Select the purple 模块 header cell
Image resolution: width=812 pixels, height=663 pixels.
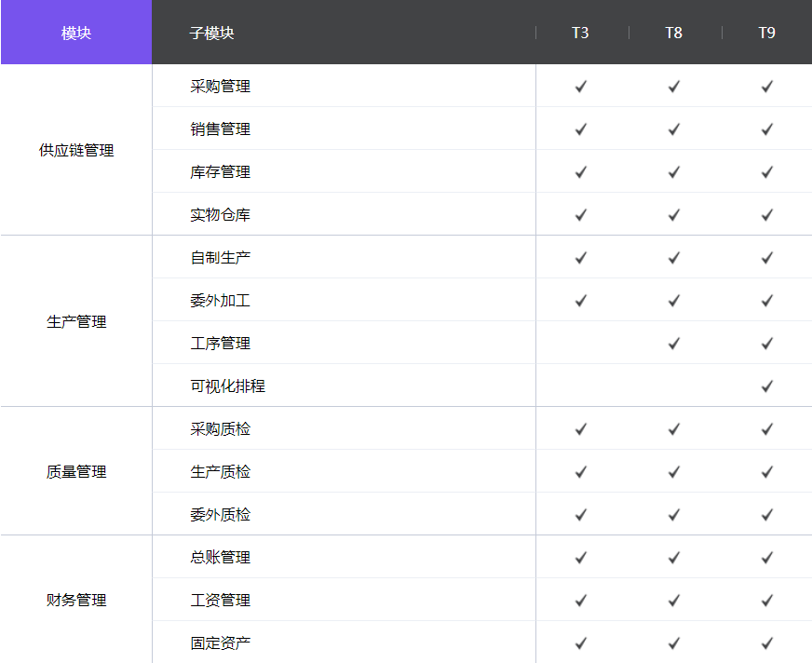pyautogui.click(x=76, y=33)
